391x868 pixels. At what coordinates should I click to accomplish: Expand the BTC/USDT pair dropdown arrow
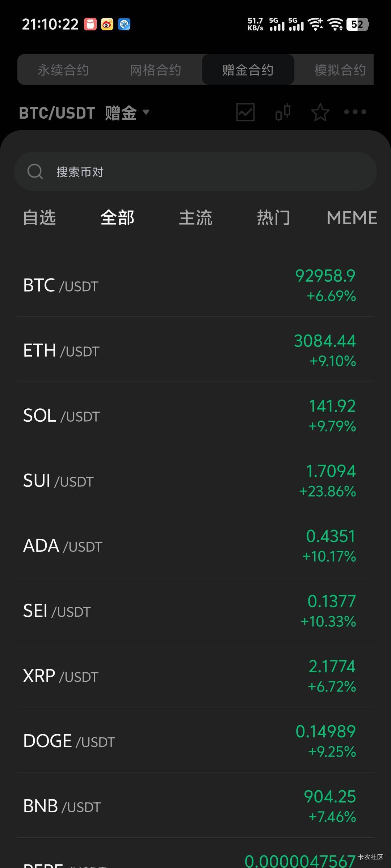pyautogui.click(x=146, y=112)
